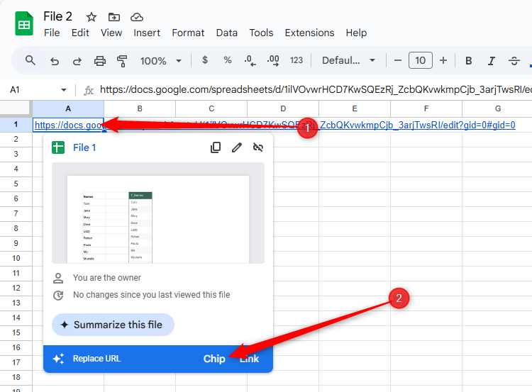Open the A1 name box dropdown
This screenshot has height=392, width=532.
(64, 90)
